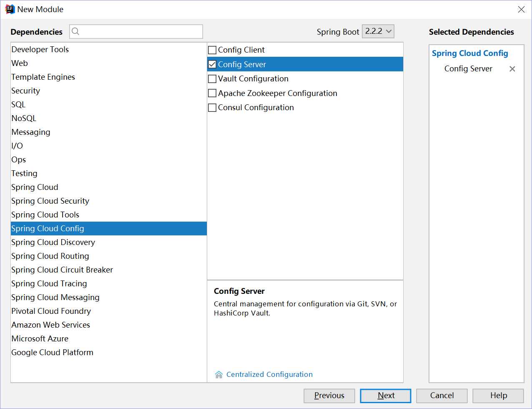Open Help for this dialog

coord(498,396)
